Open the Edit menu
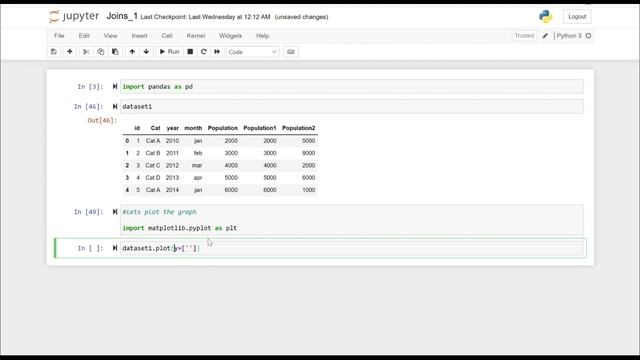The width and height of the screenshot is (640, 360). 84,36
